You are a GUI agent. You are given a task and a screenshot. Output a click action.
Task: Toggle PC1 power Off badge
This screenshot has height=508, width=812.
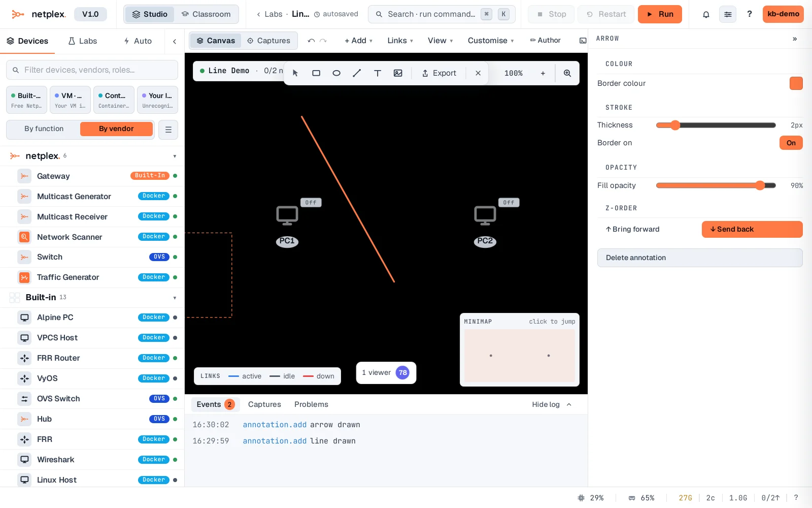click(x=311, y=202)
